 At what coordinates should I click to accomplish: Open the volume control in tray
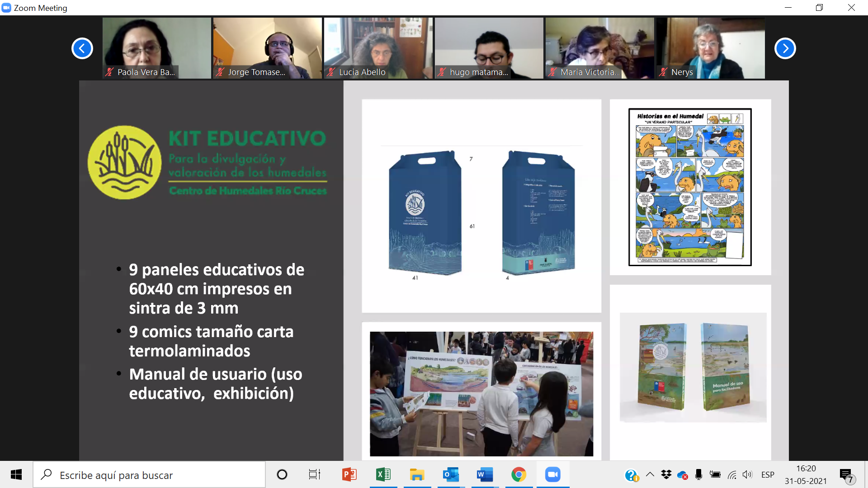pos(747,474)
